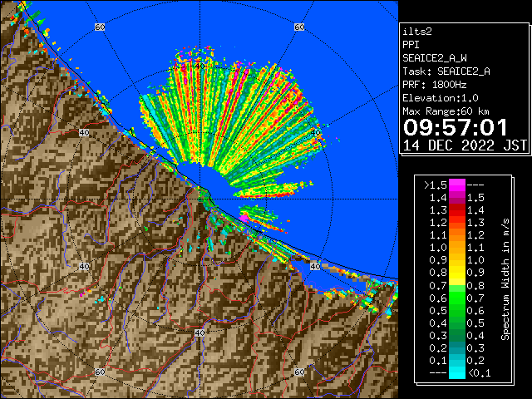Click the "60" range label at lower-right land

pyautogui.click(x=299, y=372)
